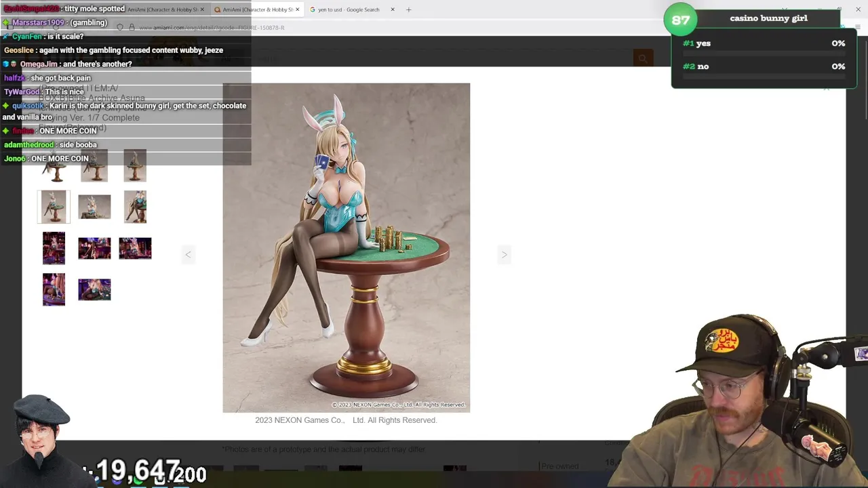The image size is (868, 488).
Task: Select the landscape purple thumbnail in last row
Action: click(94, 289)
